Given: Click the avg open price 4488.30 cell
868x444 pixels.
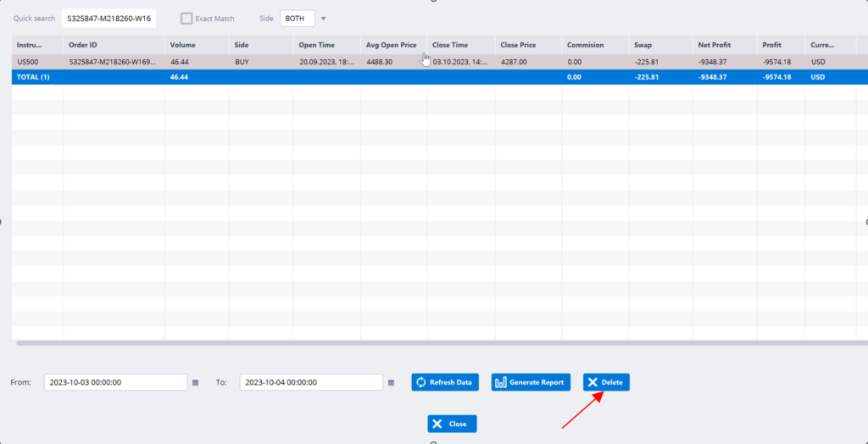Looking at the screenshot, I should pos(393,62).
